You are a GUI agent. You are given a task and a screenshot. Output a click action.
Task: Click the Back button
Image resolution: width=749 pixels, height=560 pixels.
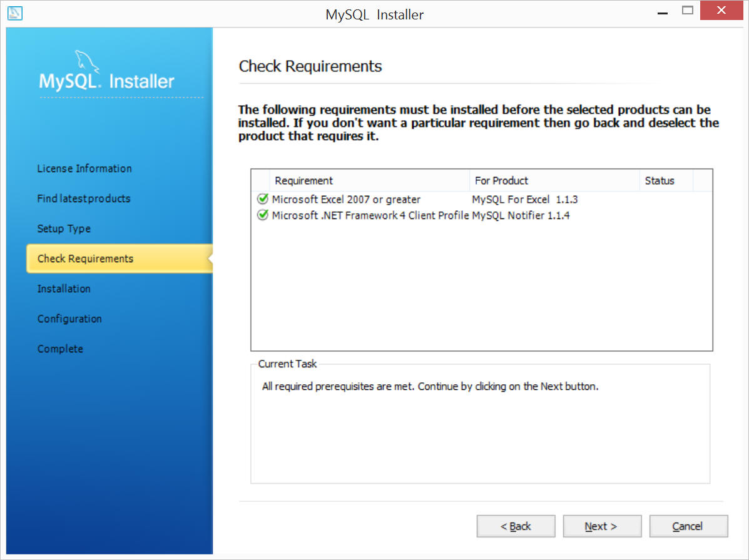coord(516,526)
